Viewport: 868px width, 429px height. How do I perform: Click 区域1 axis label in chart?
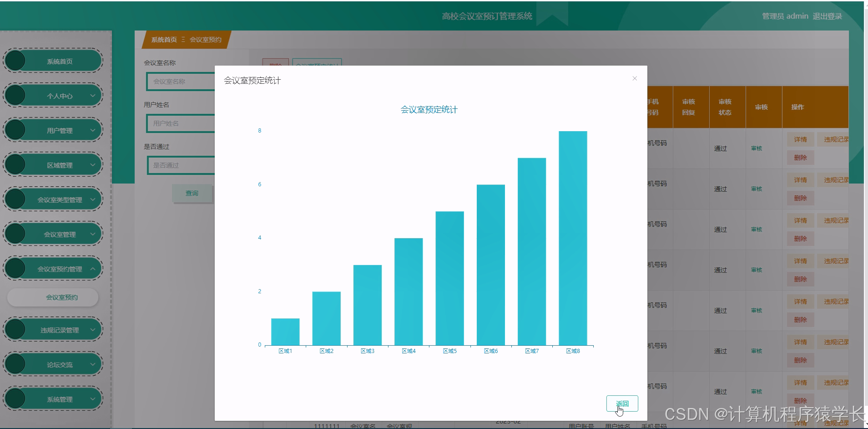[285, 351]
